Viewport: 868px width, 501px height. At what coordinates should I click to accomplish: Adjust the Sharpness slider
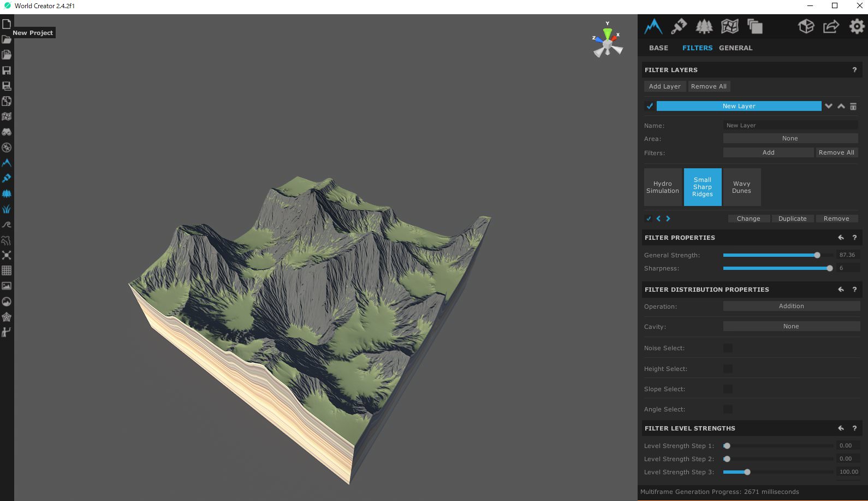(x=778, y=268)
